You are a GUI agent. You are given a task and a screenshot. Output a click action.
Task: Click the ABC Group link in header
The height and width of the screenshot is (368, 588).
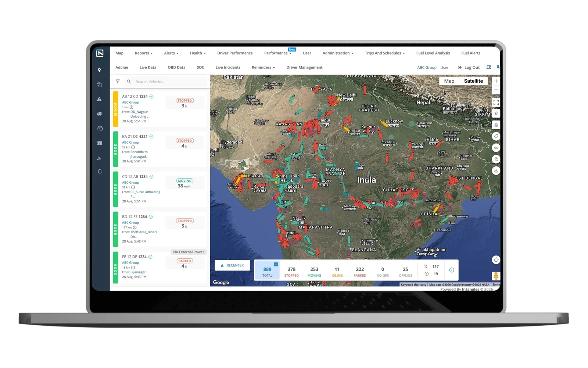tap(427, 67)
